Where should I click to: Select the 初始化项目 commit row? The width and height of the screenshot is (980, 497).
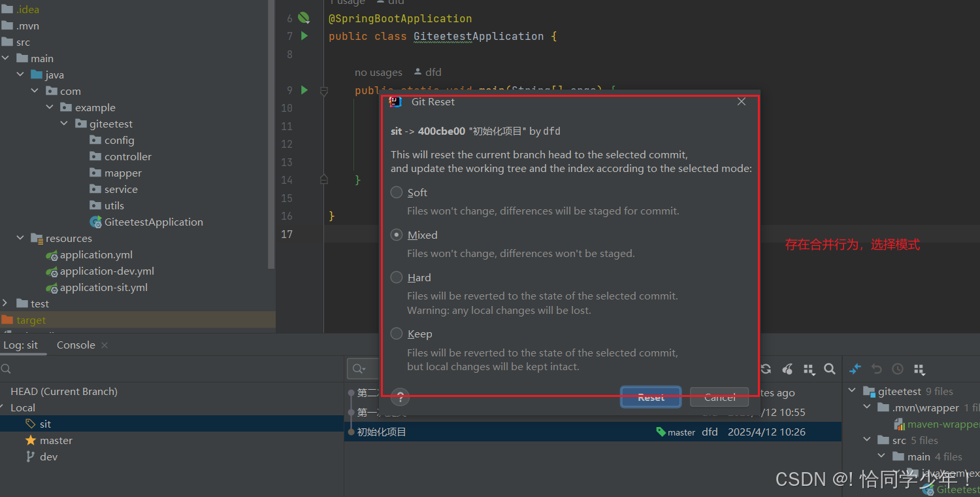593,432
